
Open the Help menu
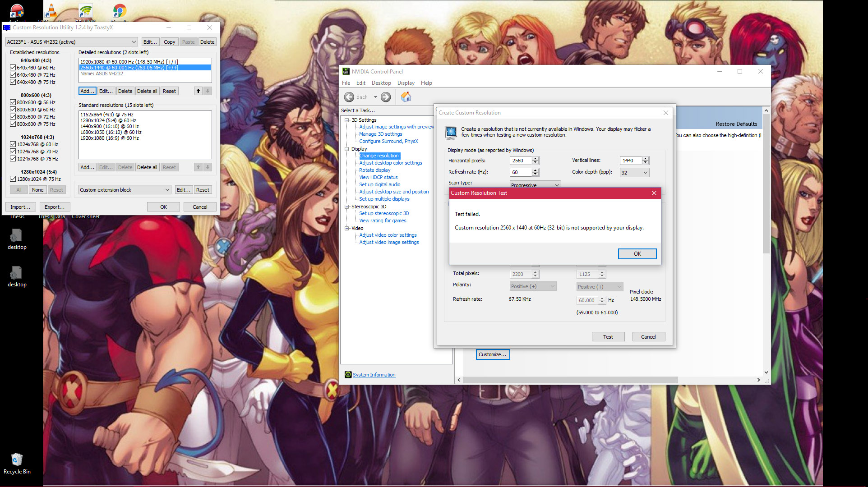[x=426, y=83]
